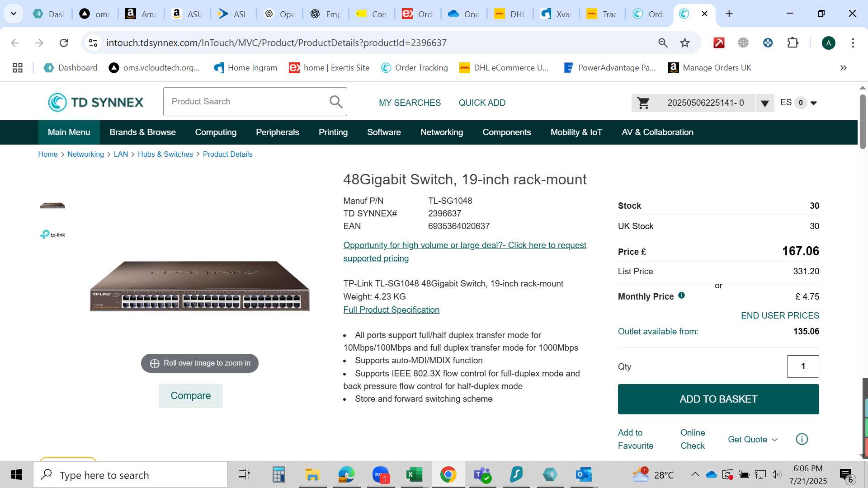Open the Windows notification center

tap(847, 475)
